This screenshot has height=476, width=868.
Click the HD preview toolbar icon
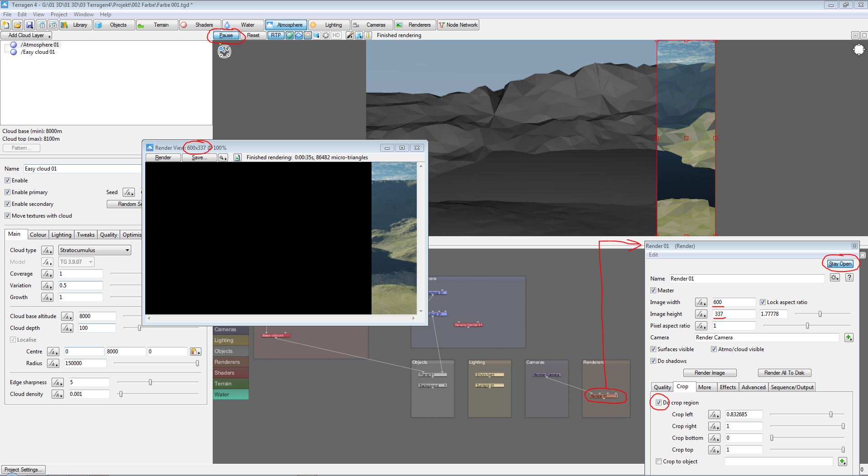pyautogui.click(x=336, y=35)
